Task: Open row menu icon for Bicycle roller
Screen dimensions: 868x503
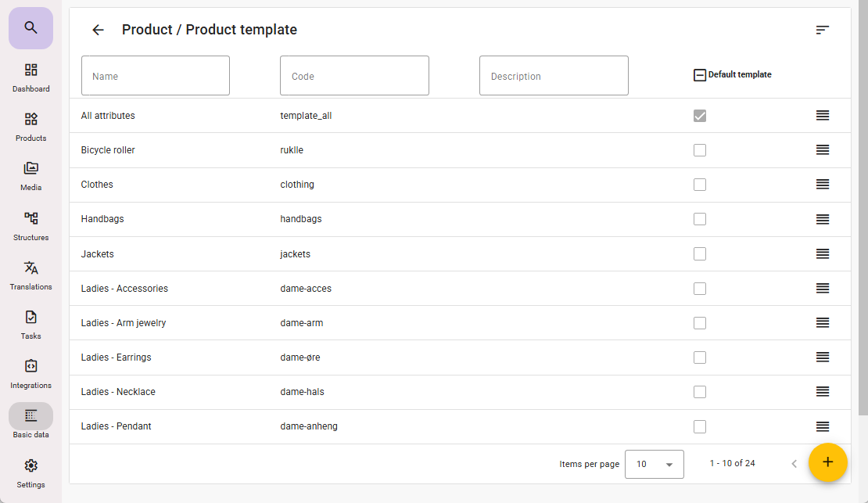Action: tap(822, 149)
